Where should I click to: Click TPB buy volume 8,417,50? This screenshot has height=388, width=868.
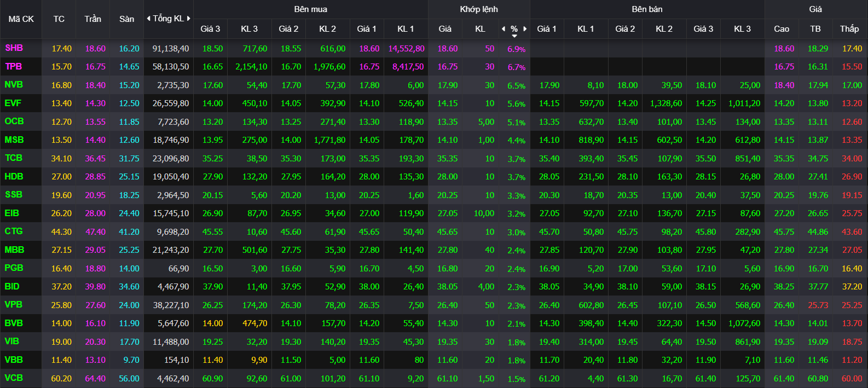(x=408, y=67)
